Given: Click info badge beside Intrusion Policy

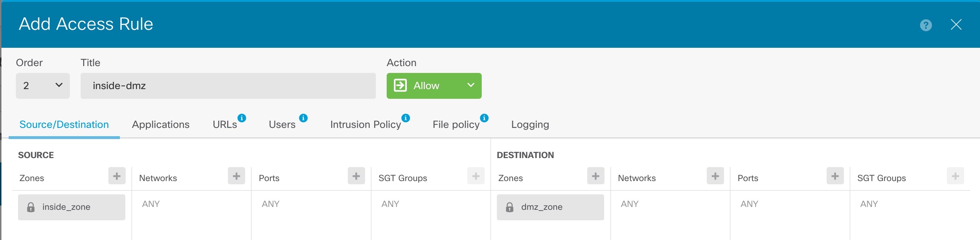Looking at the screenshot, I should pyautogui.click(x=405, y=118).
